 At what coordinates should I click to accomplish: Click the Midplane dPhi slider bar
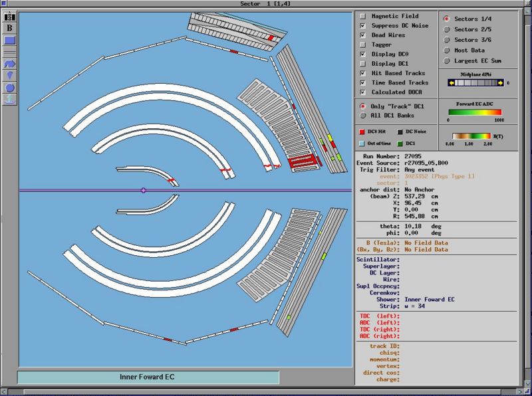tap(476, 83)
